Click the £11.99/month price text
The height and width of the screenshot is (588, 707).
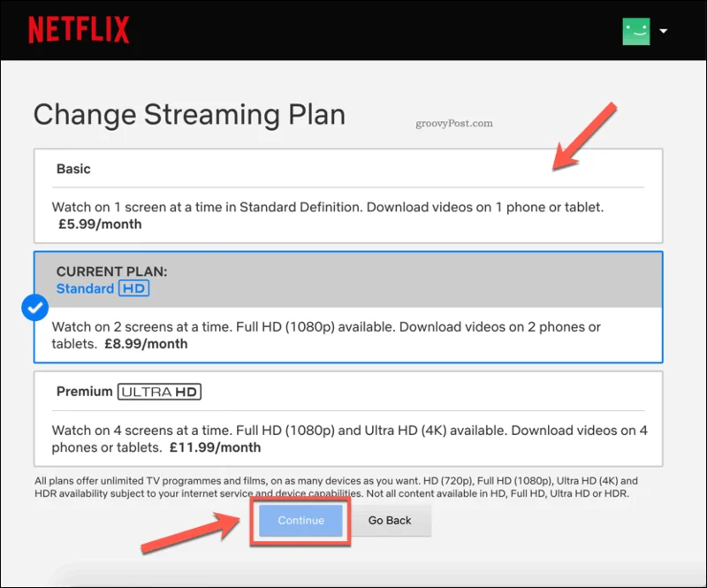point(215,447)
